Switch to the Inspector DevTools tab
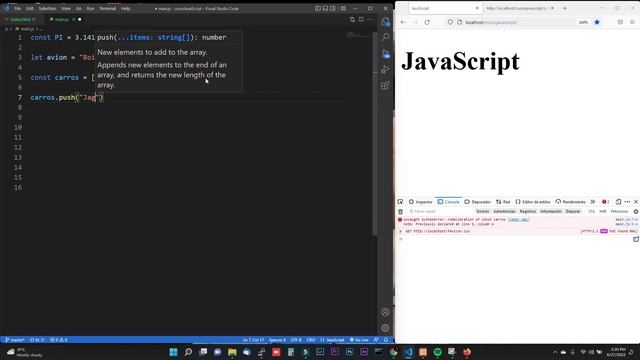 [x=420, y=202]
